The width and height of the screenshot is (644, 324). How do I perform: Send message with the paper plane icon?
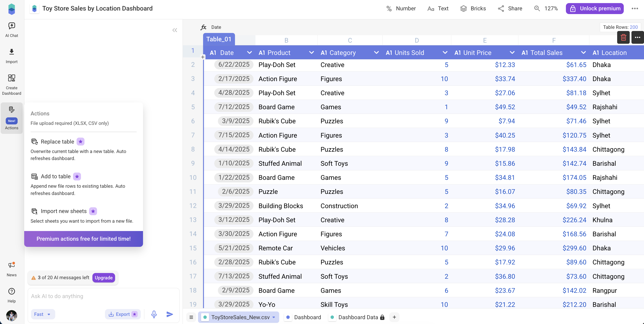[169, 314]
